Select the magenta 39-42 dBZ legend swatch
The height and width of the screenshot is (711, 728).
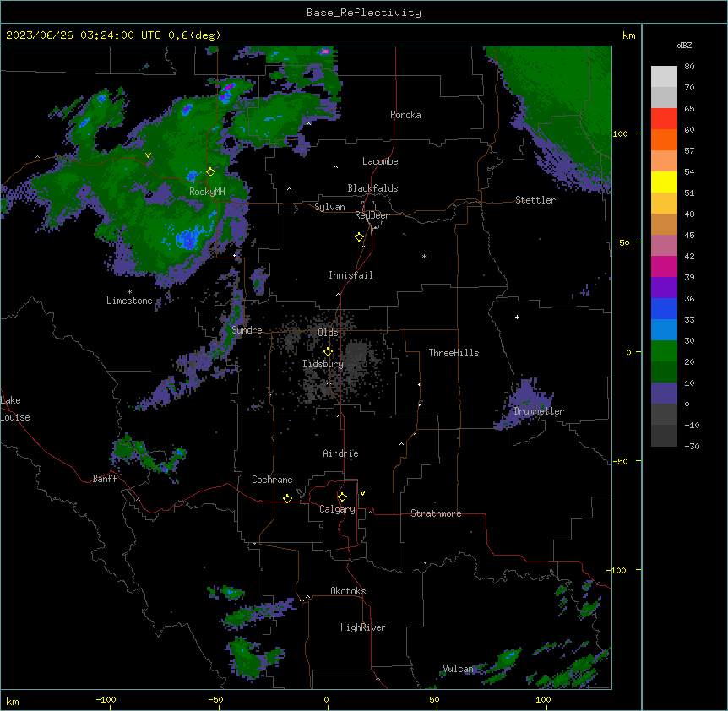[x=664, y=266]
